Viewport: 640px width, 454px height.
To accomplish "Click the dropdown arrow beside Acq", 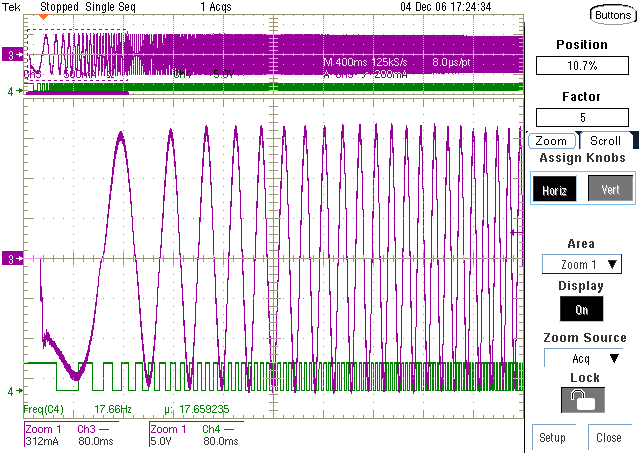I will [x=614, y=358].
